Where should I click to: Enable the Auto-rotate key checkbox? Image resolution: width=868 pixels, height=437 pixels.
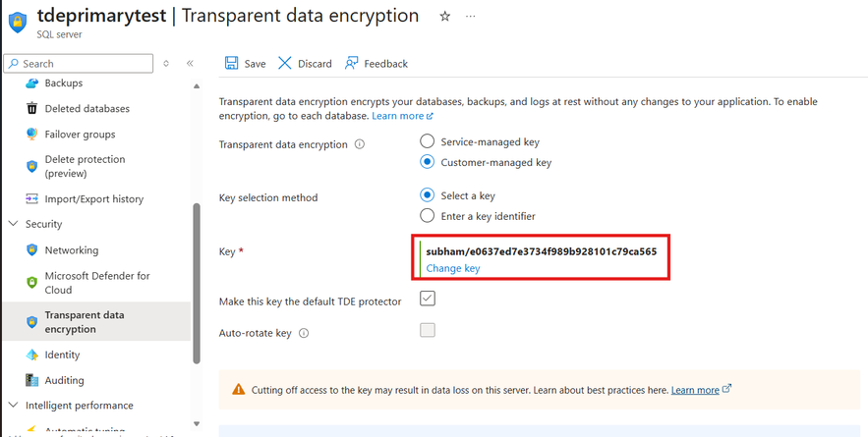(x=428, y=331)
